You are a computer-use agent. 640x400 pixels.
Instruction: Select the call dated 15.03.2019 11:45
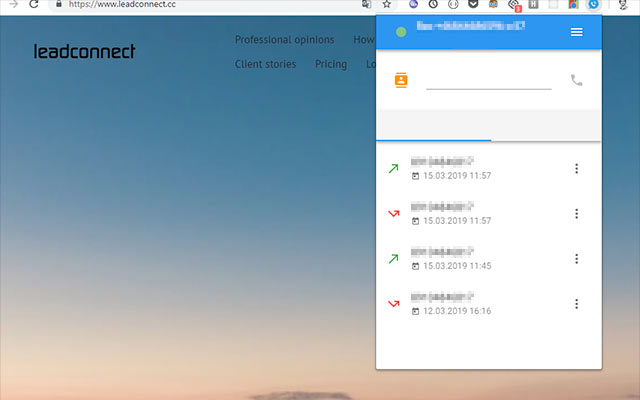(489, 258)
